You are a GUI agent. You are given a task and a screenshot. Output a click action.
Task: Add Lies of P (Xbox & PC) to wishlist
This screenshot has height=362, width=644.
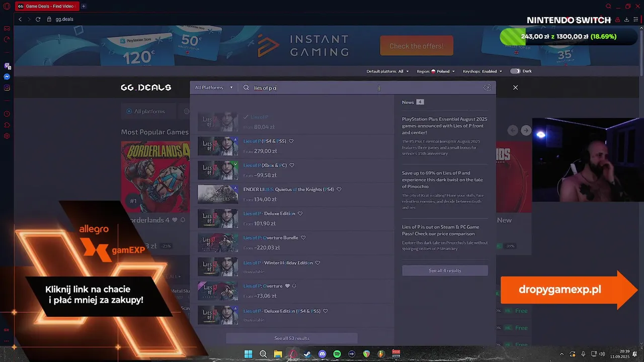click(292, 165)
